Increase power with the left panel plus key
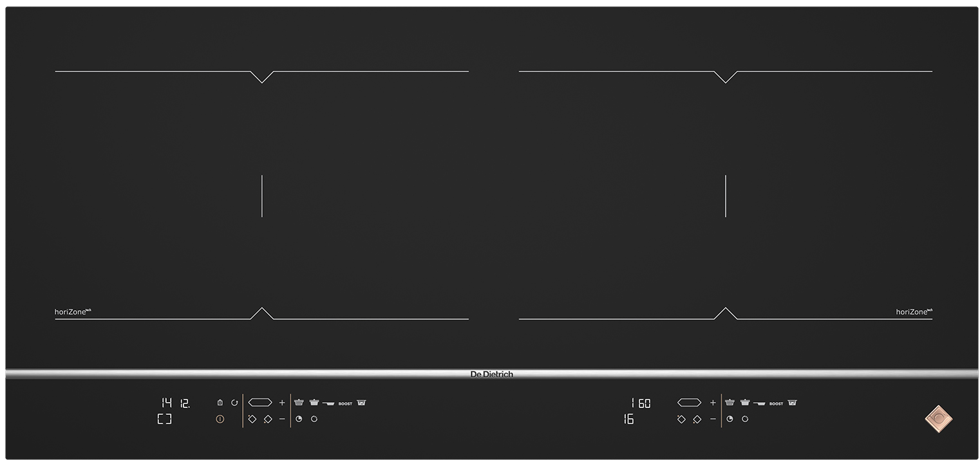Screen dimensions: 980x460 pyautogui.click(x=282, y=403)
